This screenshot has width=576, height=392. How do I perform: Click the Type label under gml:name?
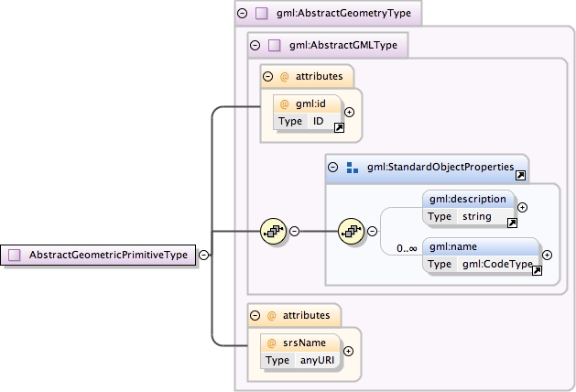coord(440,264)
